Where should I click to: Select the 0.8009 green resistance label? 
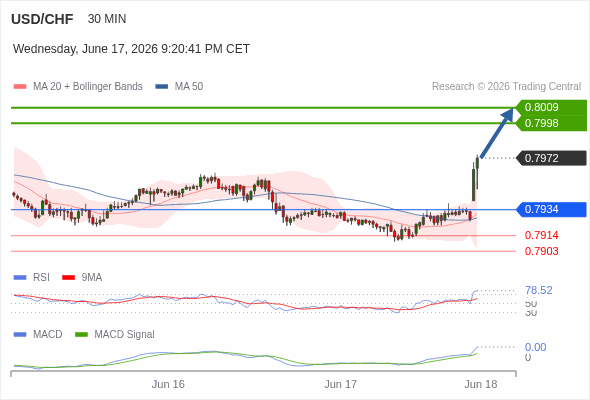[551, 107]
